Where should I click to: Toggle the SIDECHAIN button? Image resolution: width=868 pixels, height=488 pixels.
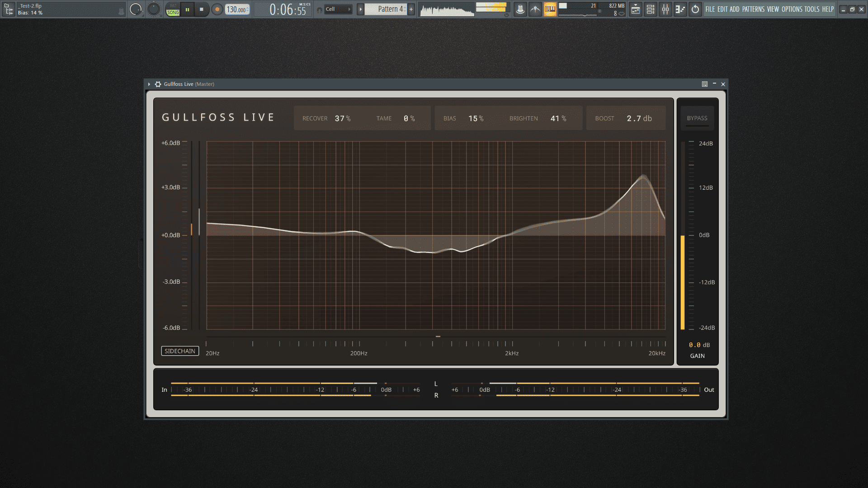coord(180,351)
